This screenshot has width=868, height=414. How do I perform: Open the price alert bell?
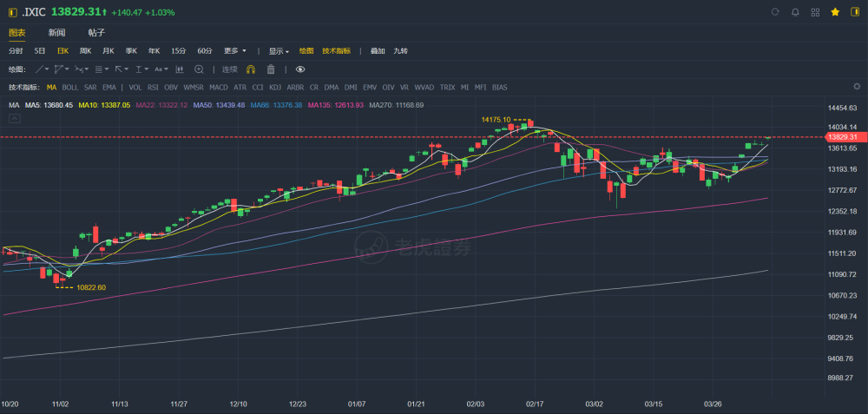tap(795, 12)
